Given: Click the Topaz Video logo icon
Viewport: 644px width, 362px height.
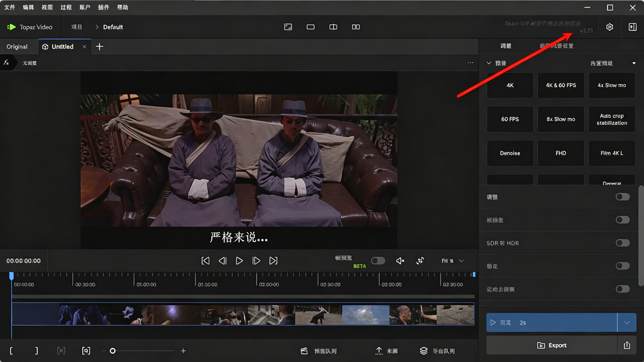Looking at the screenshot, I should [x=12, y=27].
